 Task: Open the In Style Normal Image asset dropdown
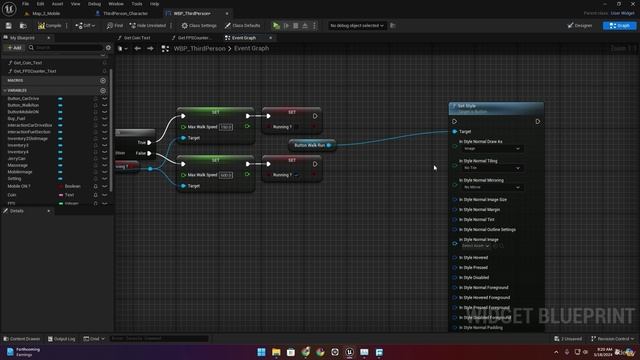pyautogui.click(x=476, y=246)
